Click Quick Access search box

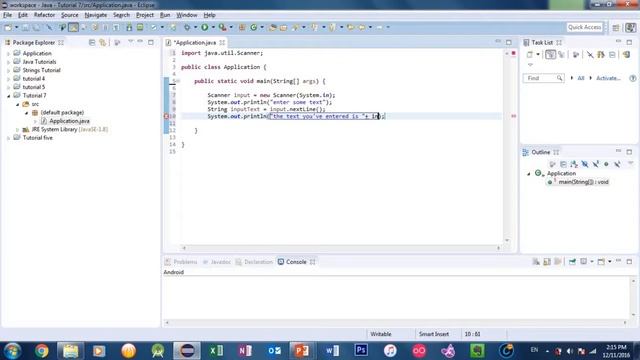(x=584, y=27)
